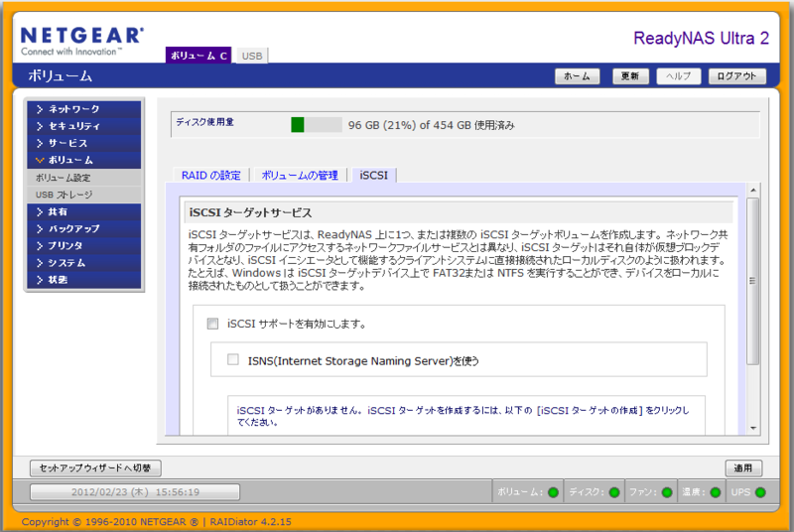Expand セキュリティ menu in sidebar
The height and width of the screenshot is (532, 794).
(84, 126)
